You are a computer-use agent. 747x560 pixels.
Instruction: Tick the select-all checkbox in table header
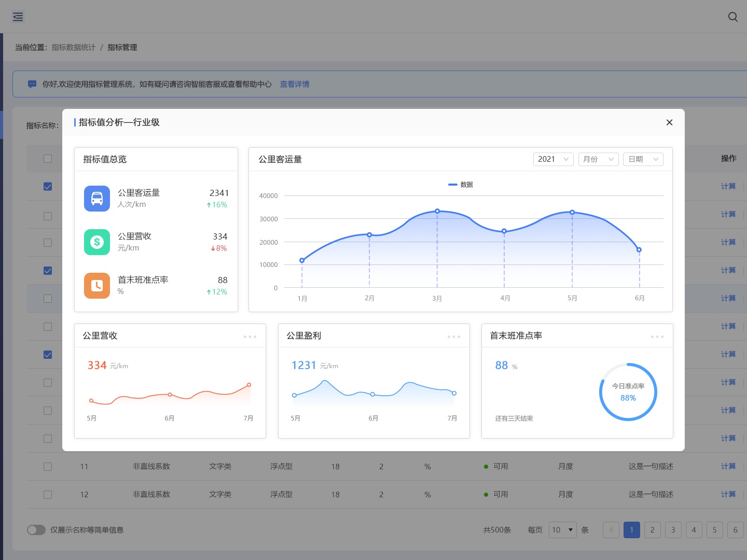48,159
